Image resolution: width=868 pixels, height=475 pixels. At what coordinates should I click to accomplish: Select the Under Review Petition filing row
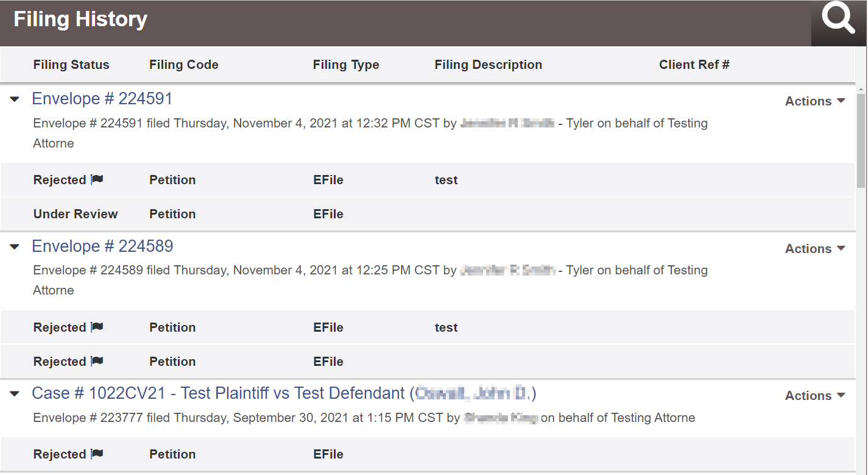(428, 214)
